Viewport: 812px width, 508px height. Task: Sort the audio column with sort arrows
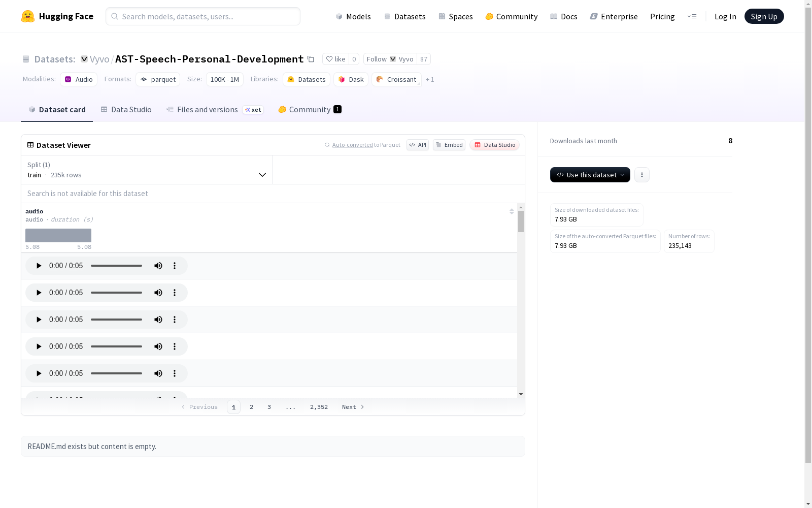(512, 211)
